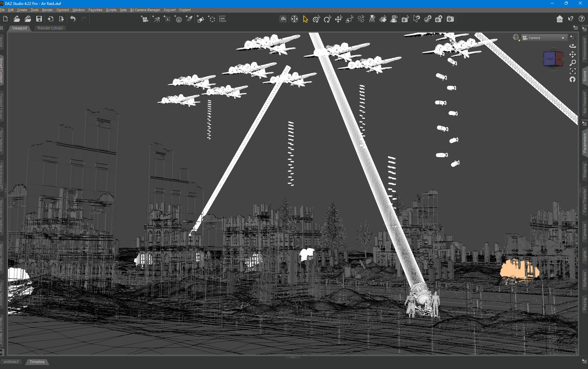Switch to the Render Library tab
Image resolution: width=588 pixels, height=369 pixels.
click(50, 28)
